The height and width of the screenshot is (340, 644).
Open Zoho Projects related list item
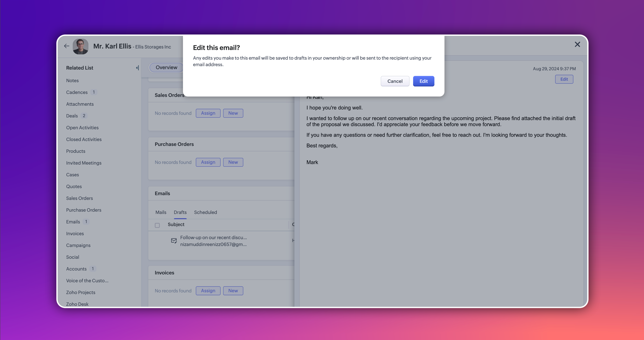coord(81,292)
